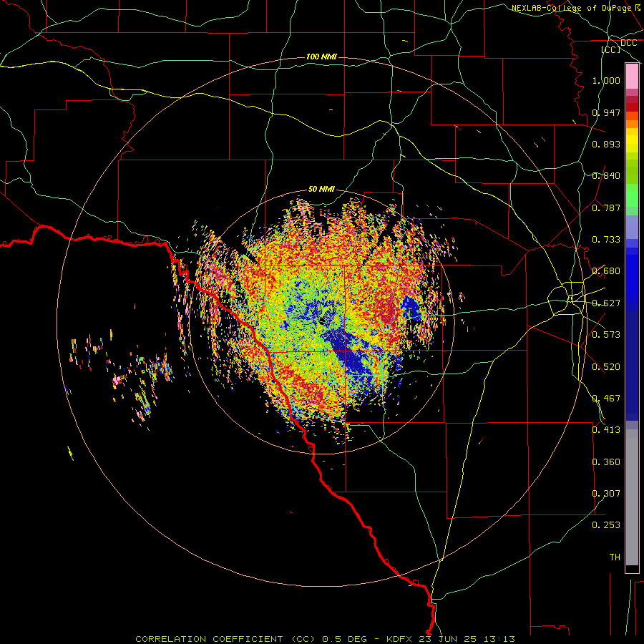Image resolution: width=644 pixels, height=644 pixels.
Task: Click the [CC] units label
Action: (x=611, y=49)
